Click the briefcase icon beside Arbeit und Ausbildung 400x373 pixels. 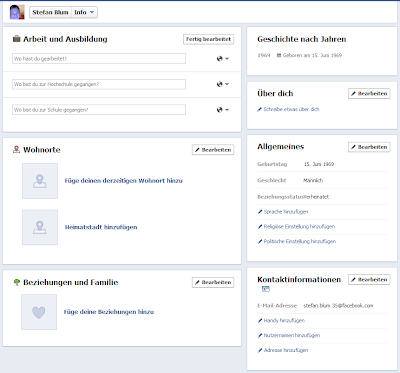point(16,39)
